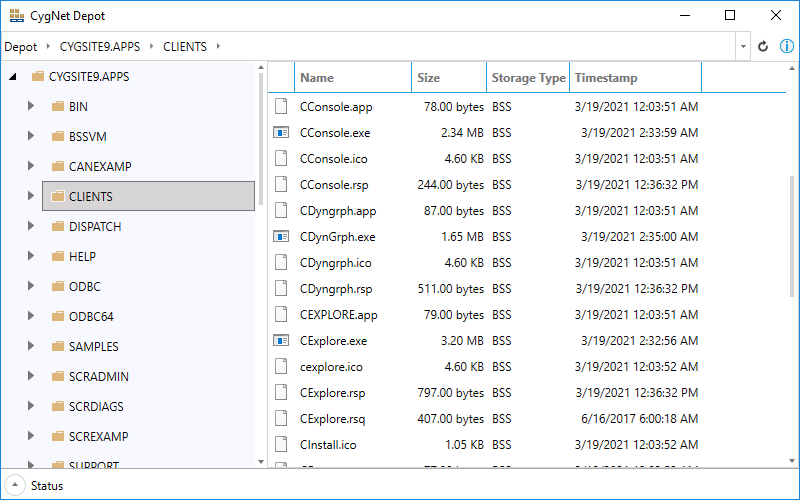Collapse the CYGSITE9.APPS root node
This screenshot has width=800, height=500.
point(13,77)
